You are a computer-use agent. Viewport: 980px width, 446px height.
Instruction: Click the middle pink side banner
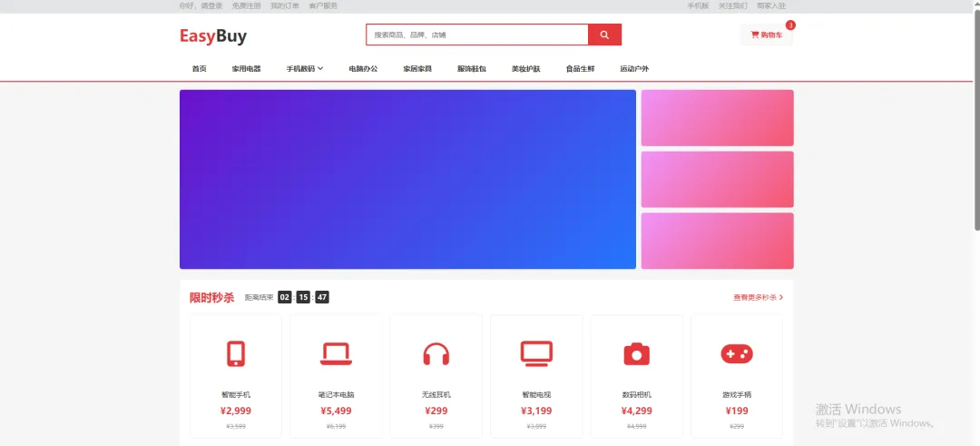(x=718, y=180)
